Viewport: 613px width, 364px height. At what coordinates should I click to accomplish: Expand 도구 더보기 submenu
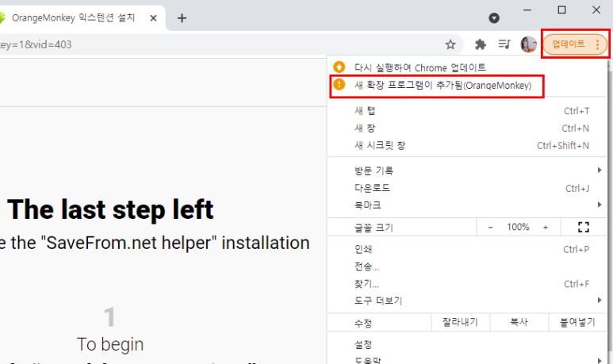coord(467,301)
